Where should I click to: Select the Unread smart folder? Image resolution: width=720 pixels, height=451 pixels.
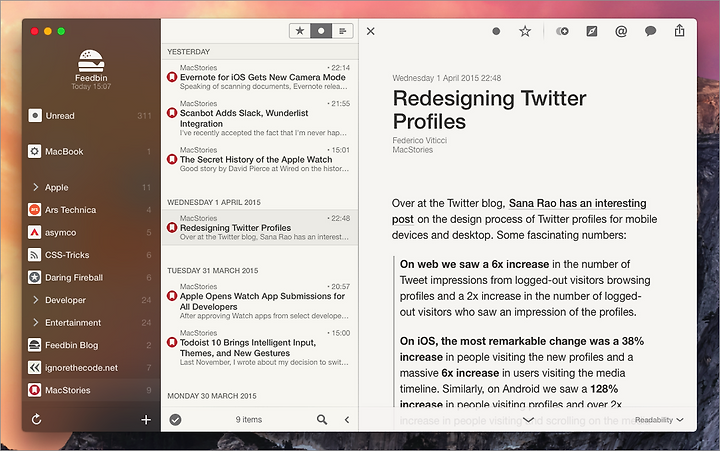pyautogui.click(x=91, y=116)
